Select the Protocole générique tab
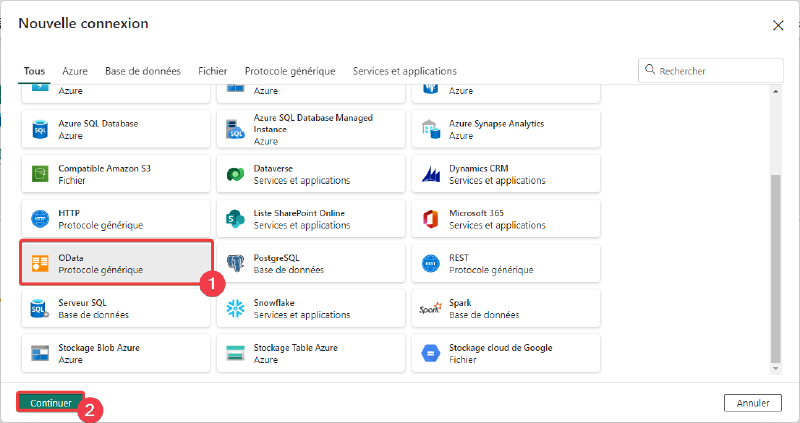The height and width of the screenshot is (423, 800). pyautogui.click(x=290, y=71)
